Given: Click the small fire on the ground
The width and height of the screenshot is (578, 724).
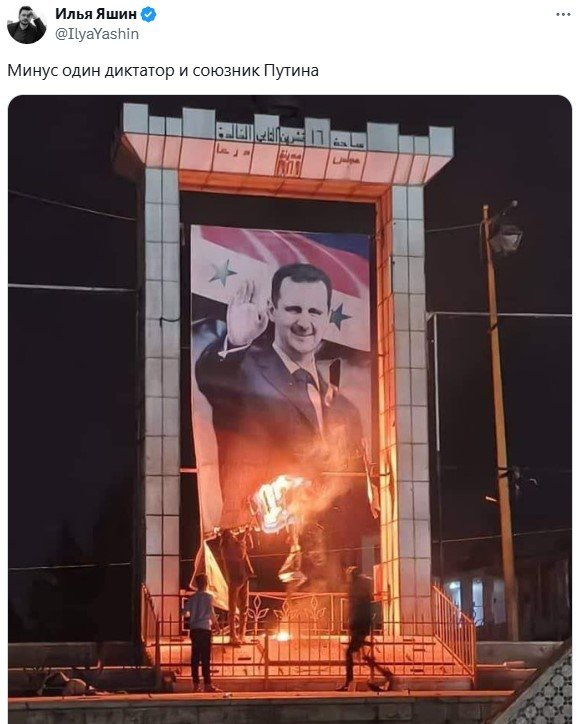Looking at the screenshot, I should (282, 637).
